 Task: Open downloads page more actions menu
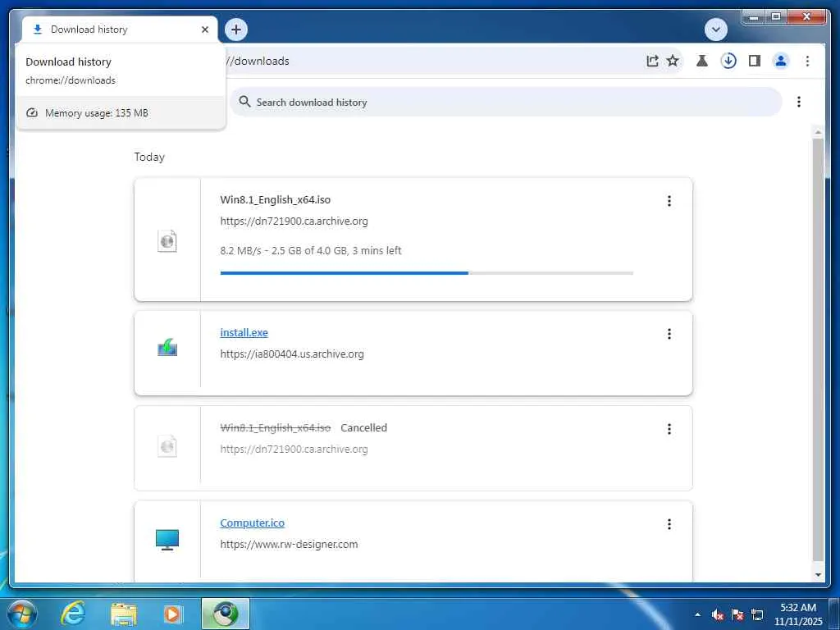click(799, 102)
